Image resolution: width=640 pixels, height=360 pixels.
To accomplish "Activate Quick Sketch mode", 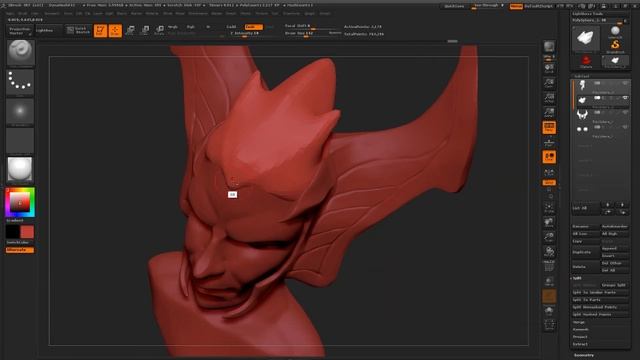I will pos(78,31).
